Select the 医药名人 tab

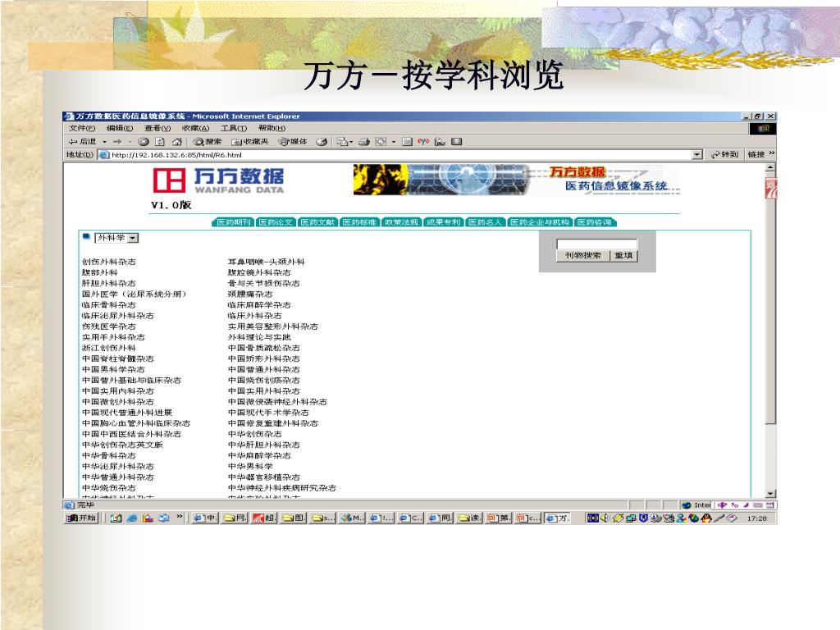click(x=485, y=222)
